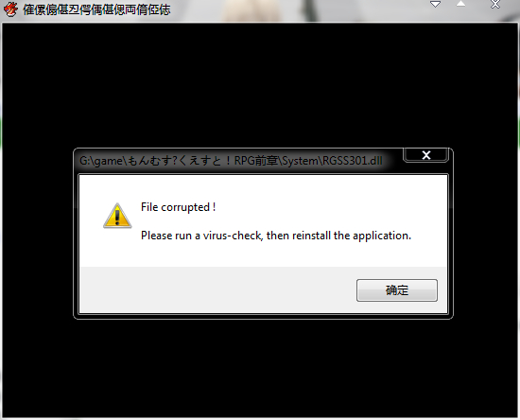Image resolution: width=520 pixels, height=420 pixels.
Task: Click the black game canvas below the dialog
Action: click(x=260, y=368)
